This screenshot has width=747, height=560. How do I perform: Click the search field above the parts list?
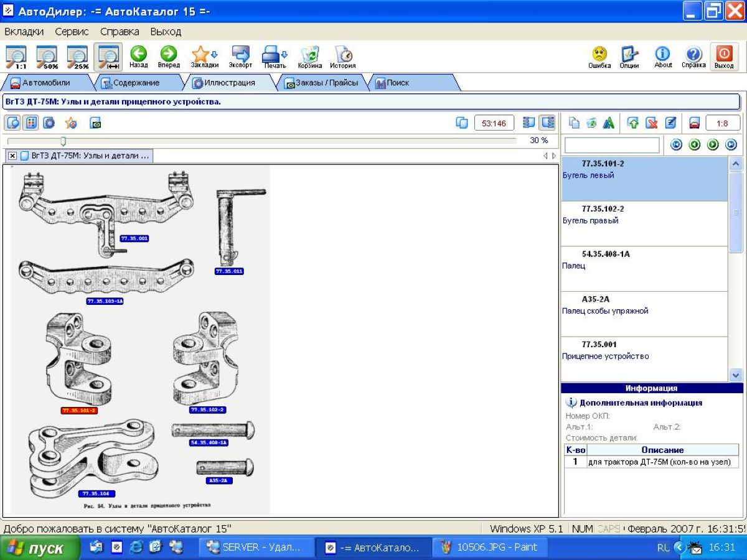tap(611, 145)
